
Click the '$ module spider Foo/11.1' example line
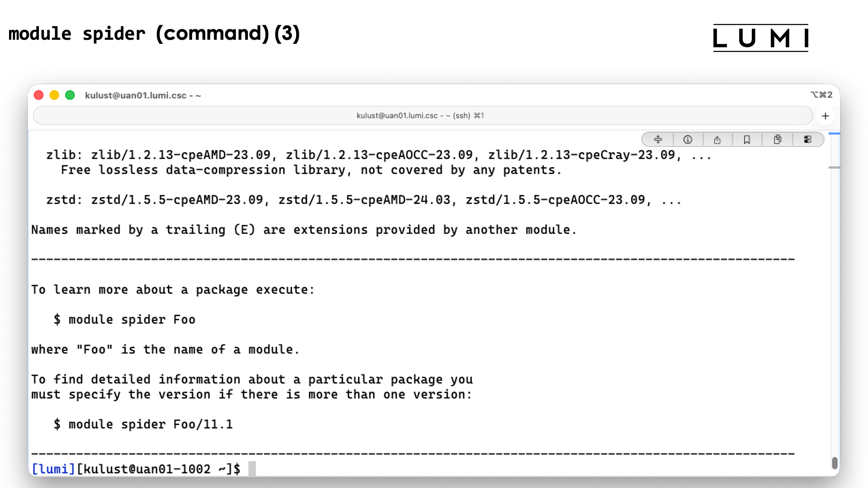click(x=143, y=424)
